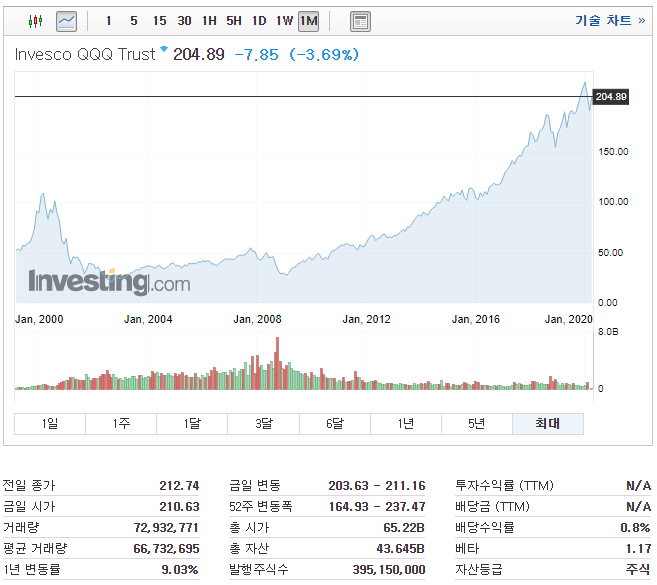Set the interval to 1 minute
Image resolution: width=657 pixels, height=585 pixels.
click(109, 21)
